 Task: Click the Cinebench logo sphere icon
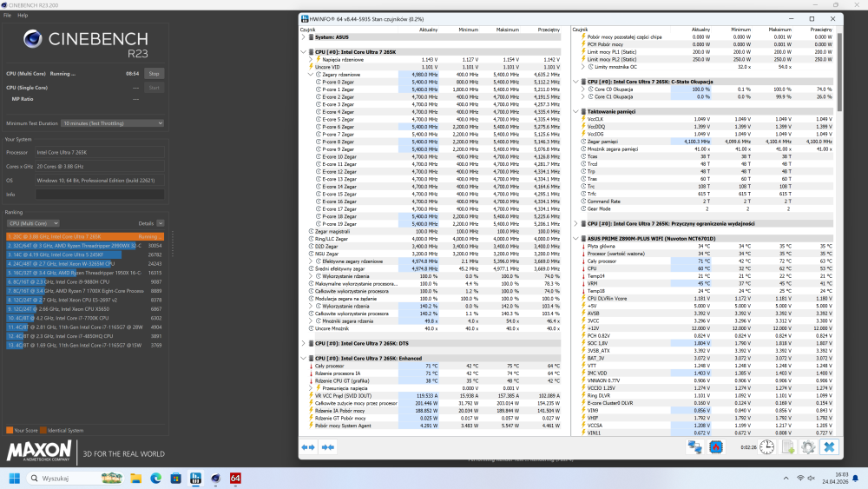(33, 39)
